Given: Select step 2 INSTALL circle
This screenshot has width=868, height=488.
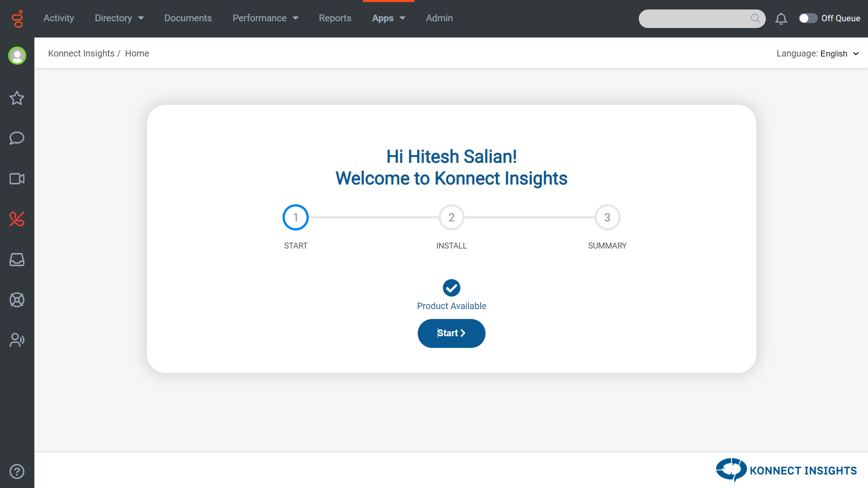Looking at the screenshot, I should pos(452,217).
